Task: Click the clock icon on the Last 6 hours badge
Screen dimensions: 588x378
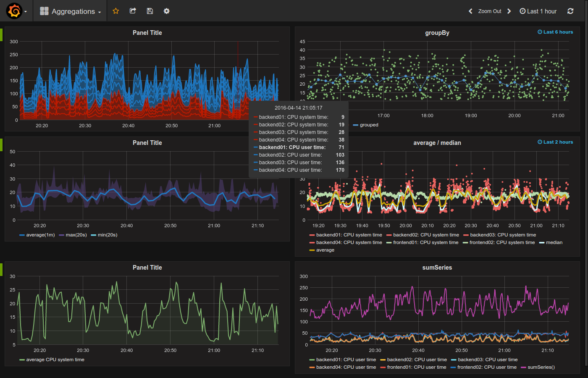Action: [x=540, y=31]
